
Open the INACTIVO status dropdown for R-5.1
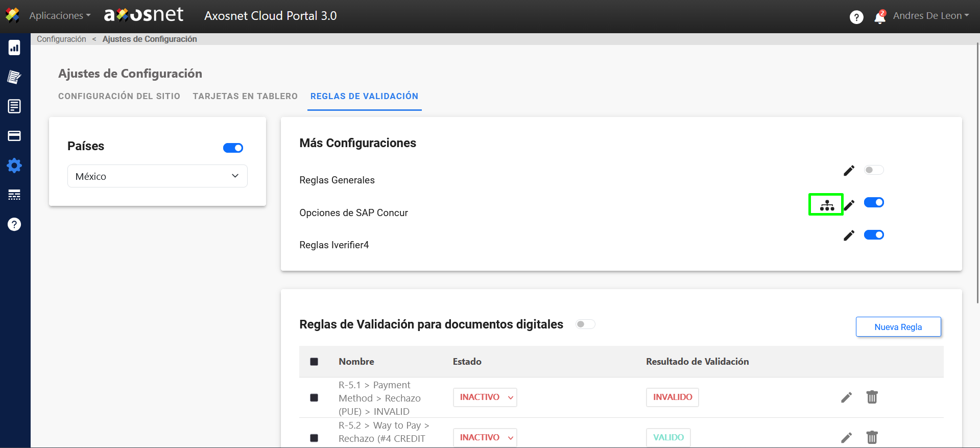pyautogui.click(x=485, y=397)
